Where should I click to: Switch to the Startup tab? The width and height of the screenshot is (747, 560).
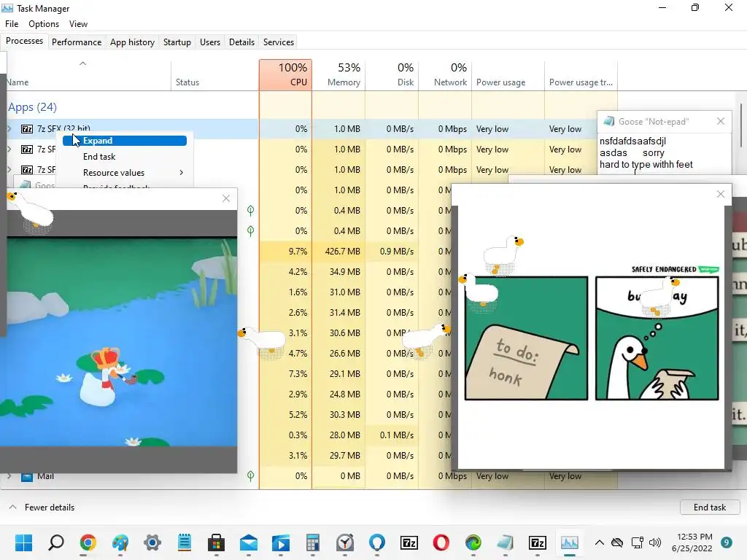click(x=177, y=42)
